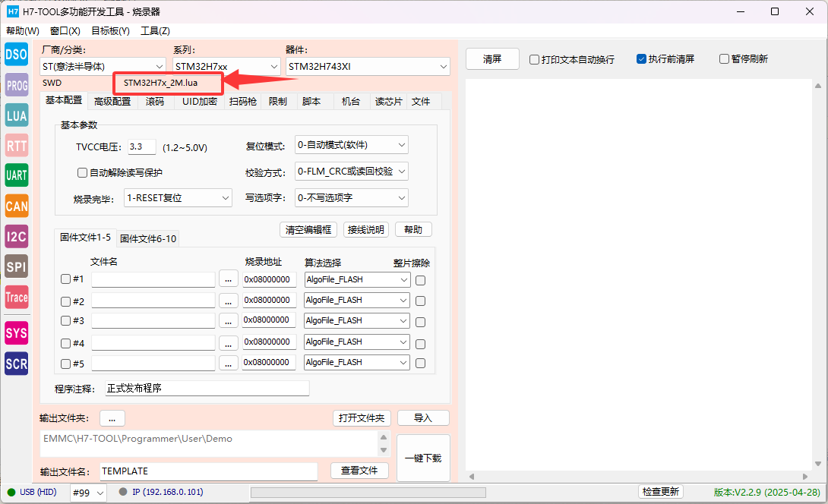Image resolution: width=828 pixels, height=504 pixels.
Task: Check firmware file #1 checkbox
Action: click(66, 279)
